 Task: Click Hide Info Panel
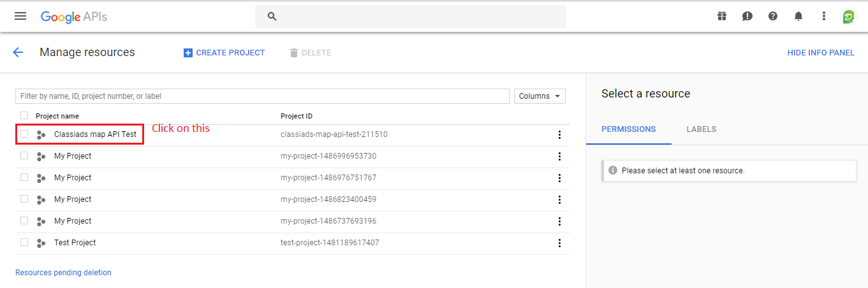tap(821, 53)
